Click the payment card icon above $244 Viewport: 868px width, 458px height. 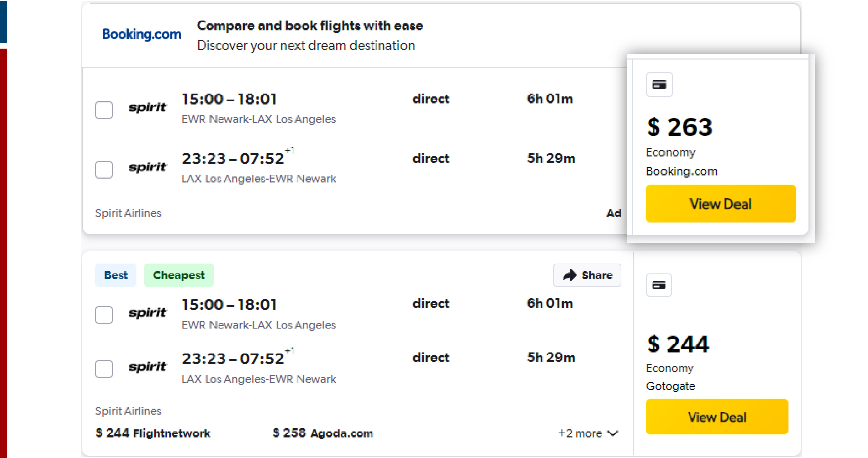click(659, 285)
